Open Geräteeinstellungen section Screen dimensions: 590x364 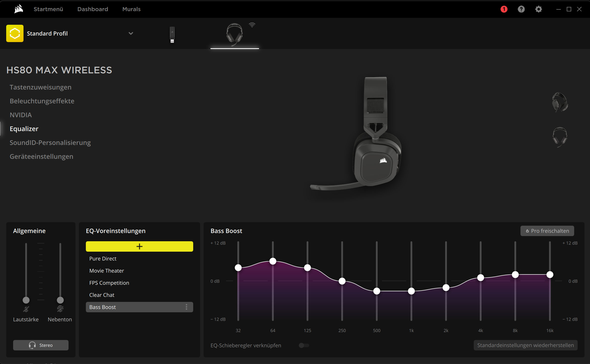(42, 156)
